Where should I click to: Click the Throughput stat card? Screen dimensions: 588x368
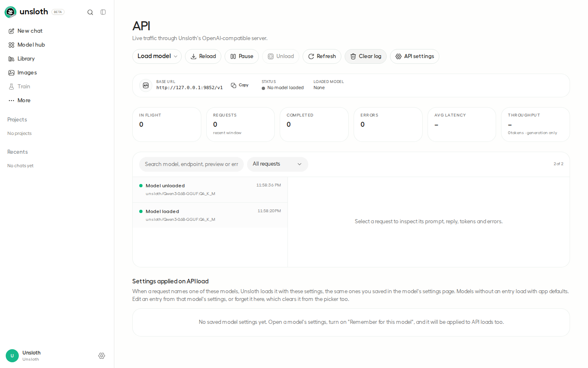[535, 125]
